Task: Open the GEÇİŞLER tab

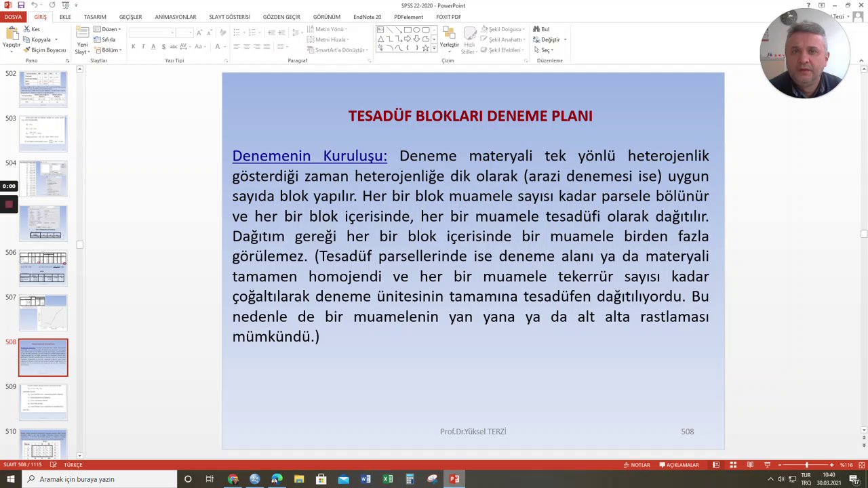Action: tap(130, 17)
